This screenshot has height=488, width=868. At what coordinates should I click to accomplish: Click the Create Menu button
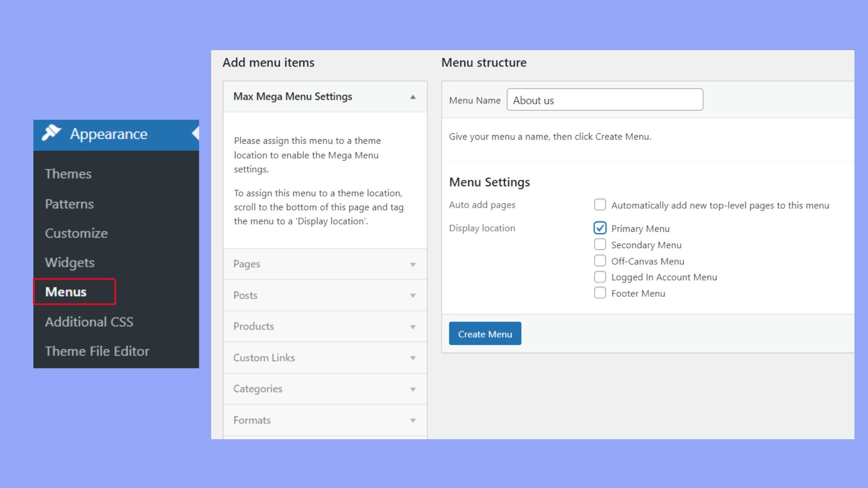point(485,334)
